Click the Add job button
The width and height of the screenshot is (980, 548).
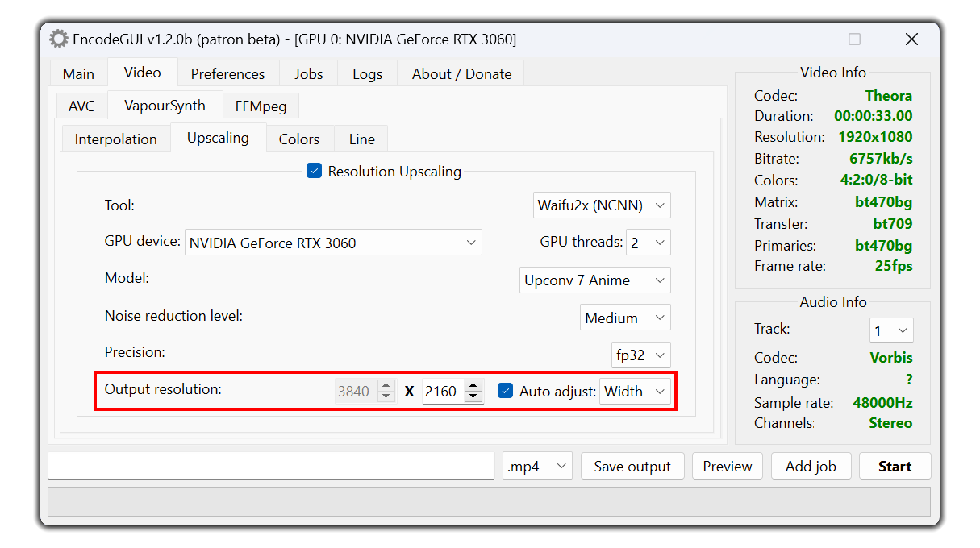pyautogui.click(x=811, y=467)
